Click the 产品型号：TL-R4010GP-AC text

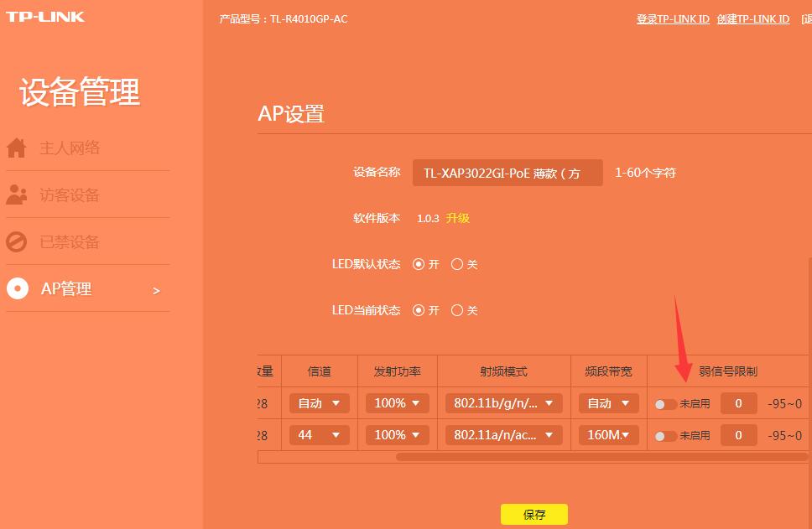284,19
